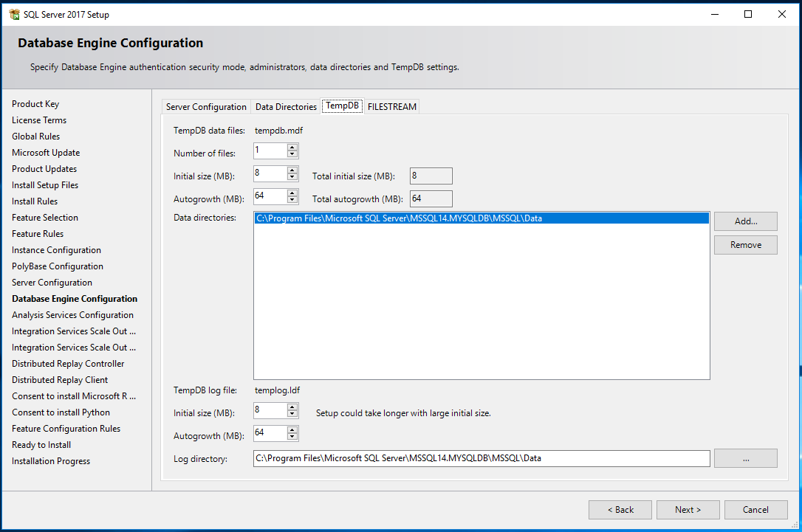This screenshot has height=532, width=802.
Task: Decrease TempDB log Autogrowth value
Action: pos(293,437)
